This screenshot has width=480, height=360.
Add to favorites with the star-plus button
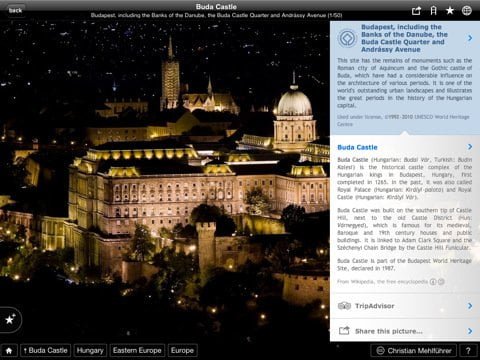click(10, 319)
